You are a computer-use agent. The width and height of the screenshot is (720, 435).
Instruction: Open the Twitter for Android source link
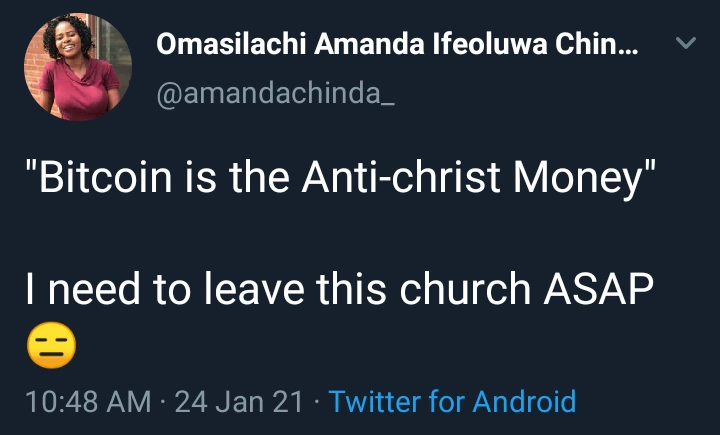[452, 401]
